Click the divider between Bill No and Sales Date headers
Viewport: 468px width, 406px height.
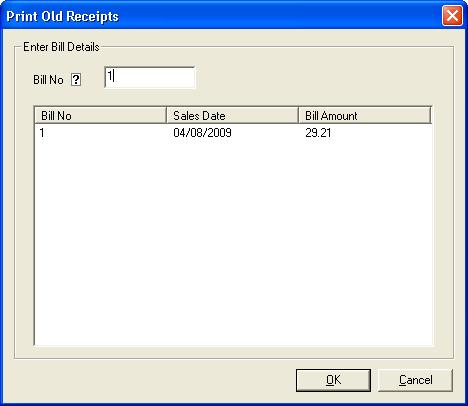[x=166, y=115]
